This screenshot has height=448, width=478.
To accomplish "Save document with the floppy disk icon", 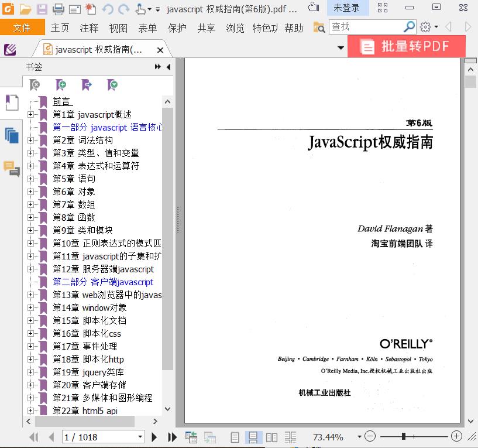I will [x=42, y=9].
